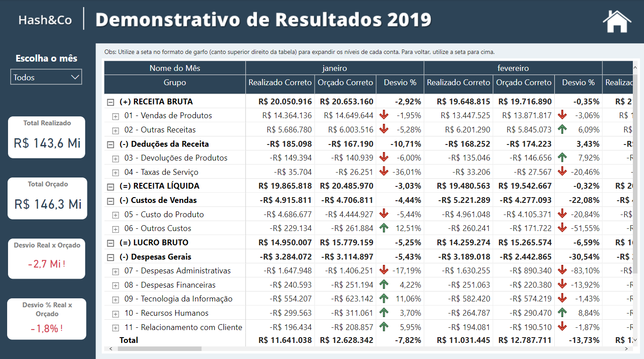Expand the 11 - Relacionamento com Cliente row

(x=115, y=327)
